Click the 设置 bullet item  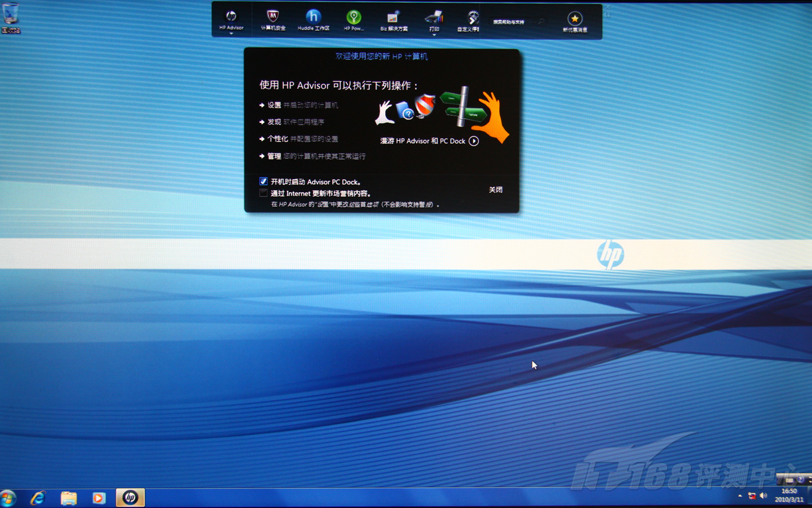coord(298,105)
